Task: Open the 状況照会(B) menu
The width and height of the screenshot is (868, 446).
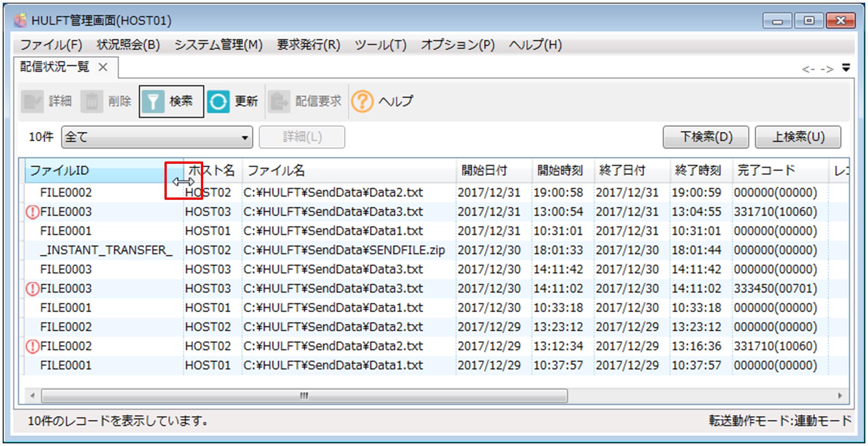Action: tap(128, 45)
